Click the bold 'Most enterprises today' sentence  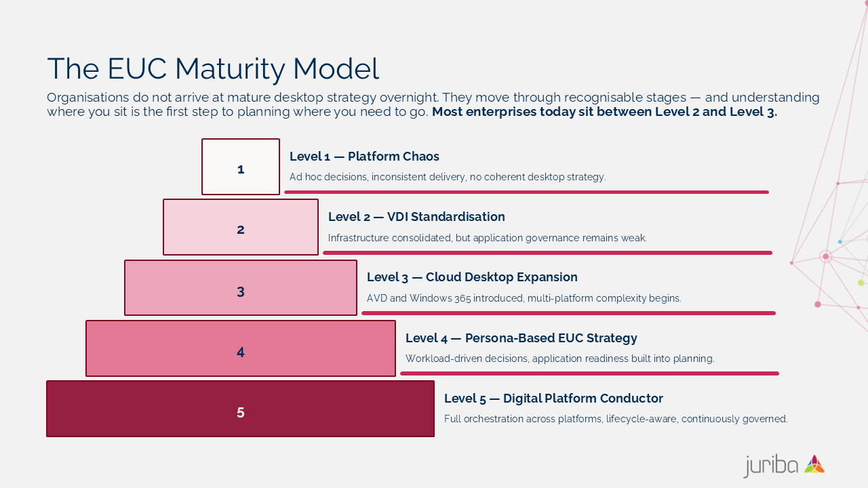pos(604,112)
